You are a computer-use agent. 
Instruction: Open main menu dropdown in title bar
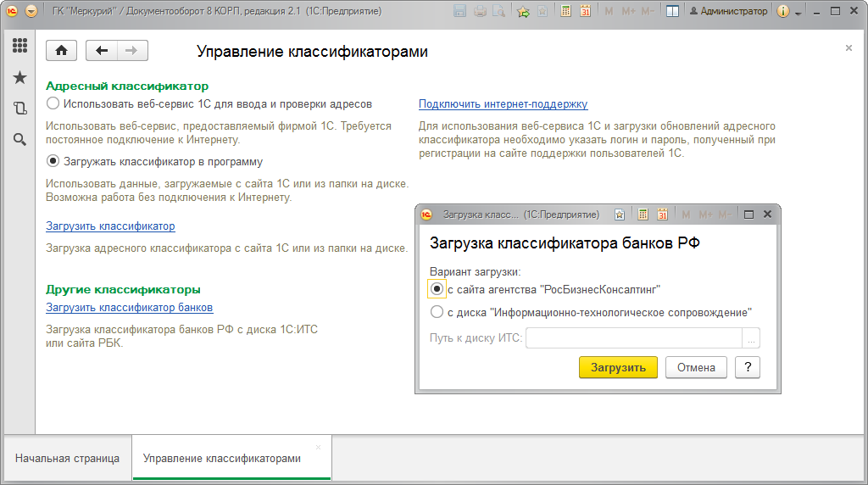pos(31,11)
